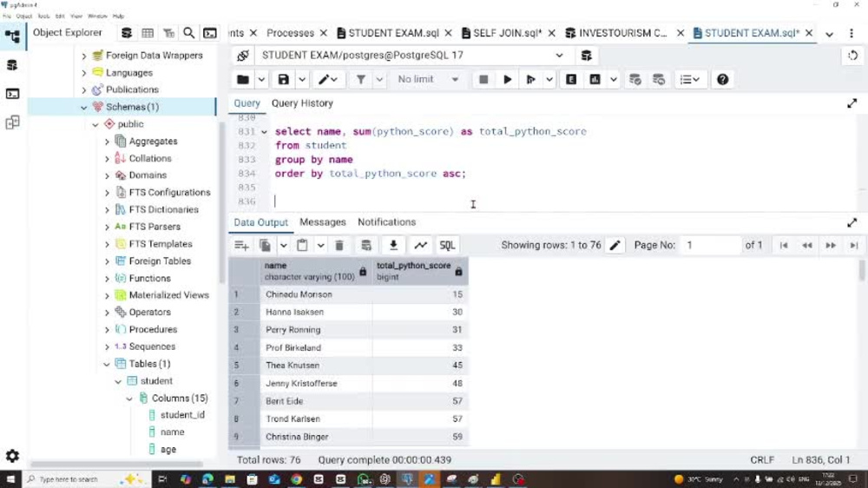Screen dimensions: 868x488
Task: Open new query tool for this connection
Action: (x=586, y=56)
